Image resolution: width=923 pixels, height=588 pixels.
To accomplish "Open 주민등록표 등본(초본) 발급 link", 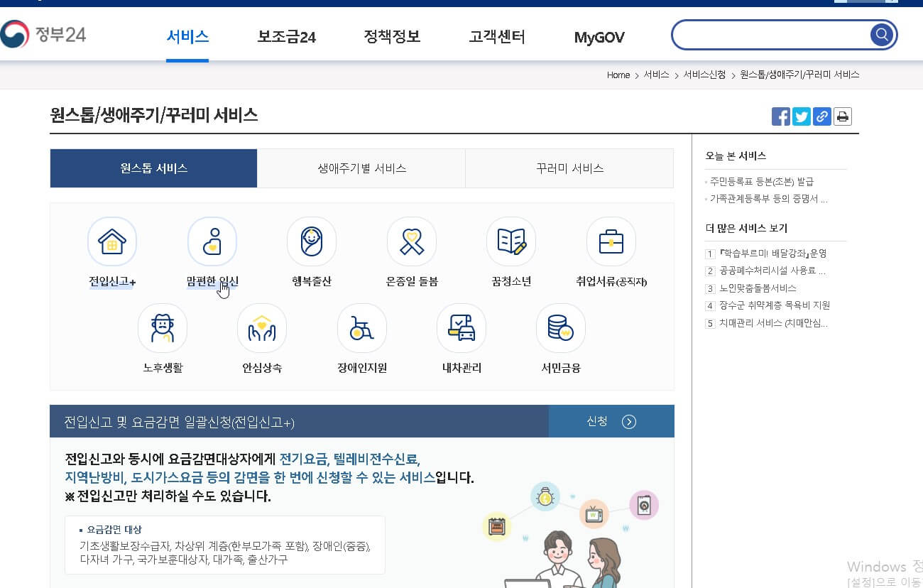I will (760, 182).
